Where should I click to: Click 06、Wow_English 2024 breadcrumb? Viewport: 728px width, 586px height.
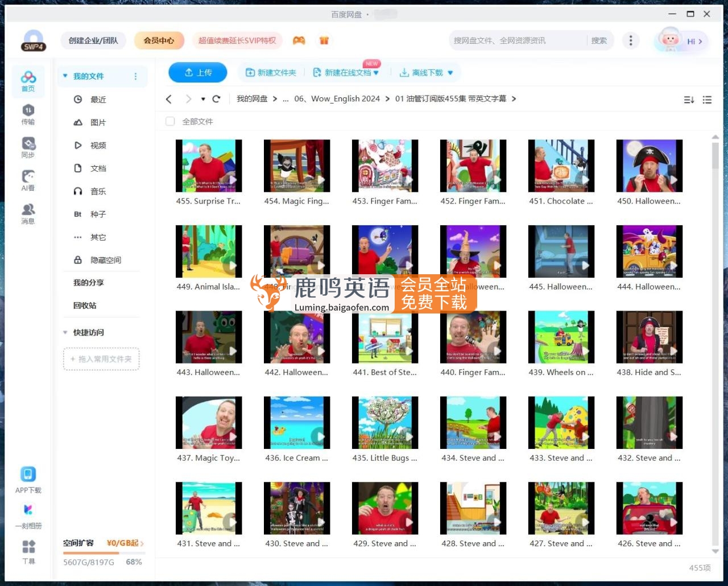click(337, 99)
